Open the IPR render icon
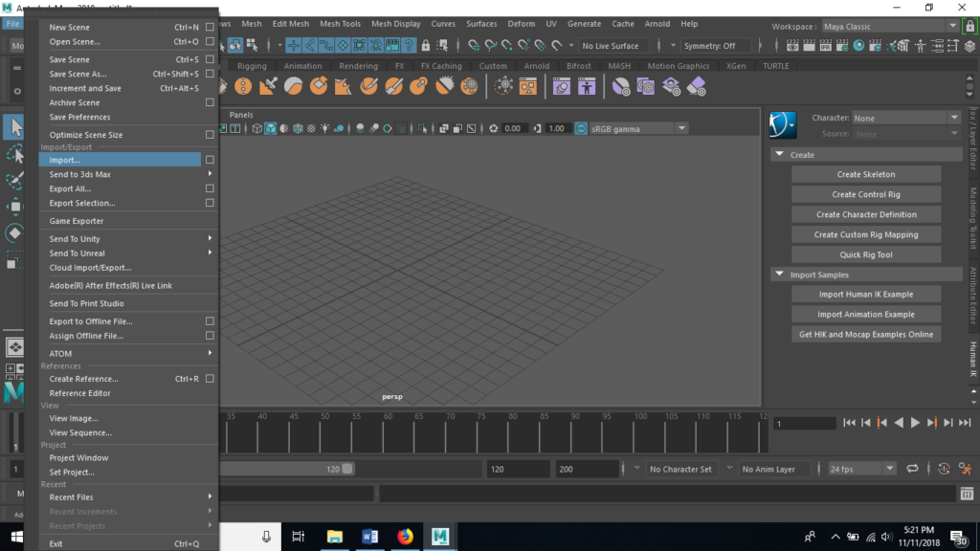This screenshot has height=551, width=980. (x=826, y=46)
